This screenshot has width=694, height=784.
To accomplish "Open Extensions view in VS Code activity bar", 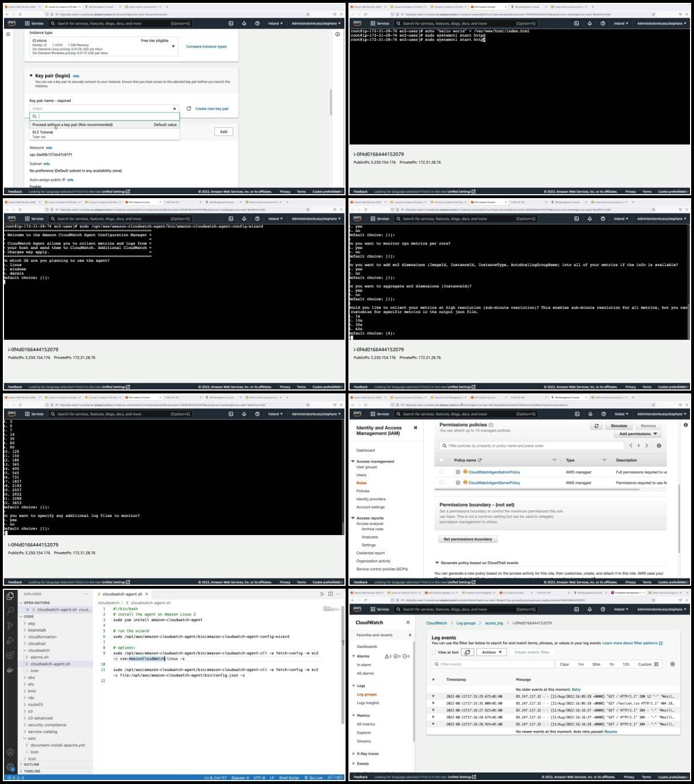I will [10, 656].
